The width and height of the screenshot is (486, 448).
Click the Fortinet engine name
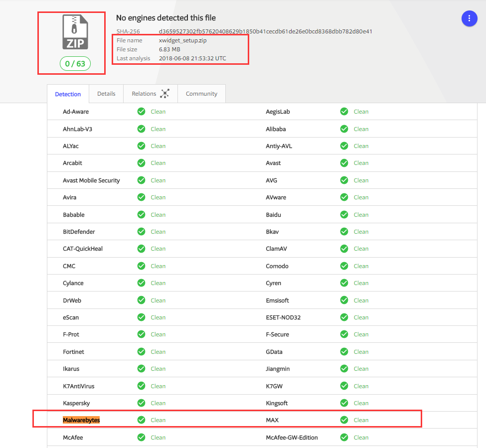[73, 352]
